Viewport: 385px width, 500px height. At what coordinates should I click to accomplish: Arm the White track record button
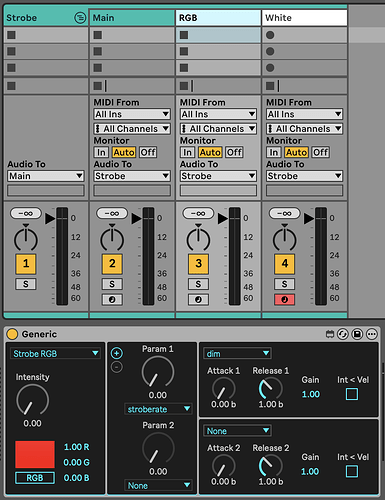(284, 299)
